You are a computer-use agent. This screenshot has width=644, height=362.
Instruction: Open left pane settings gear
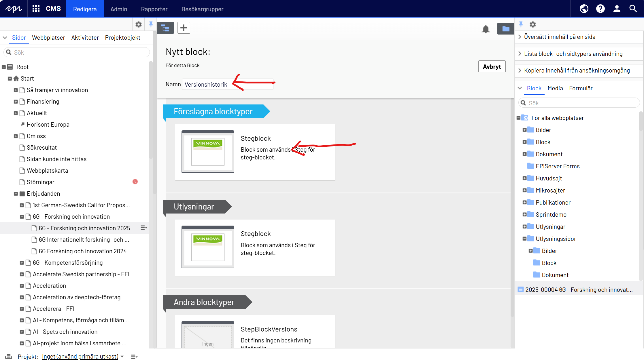(x=139, y=24)
